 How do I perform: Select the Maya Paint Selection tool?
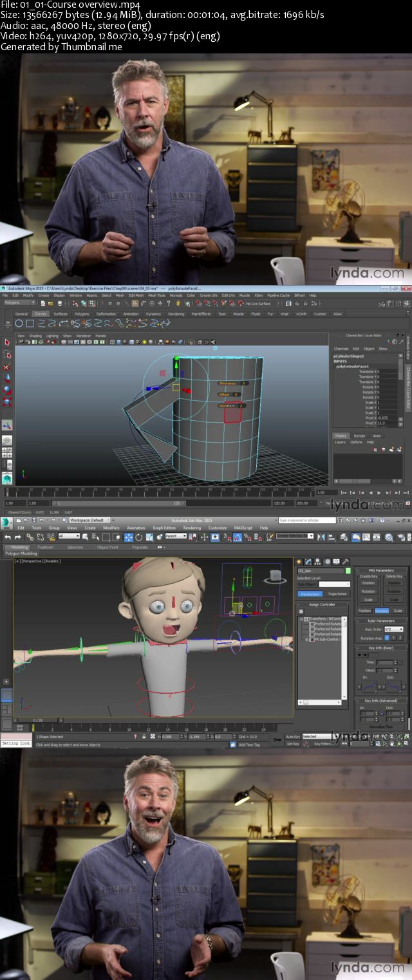click(7, 367)
